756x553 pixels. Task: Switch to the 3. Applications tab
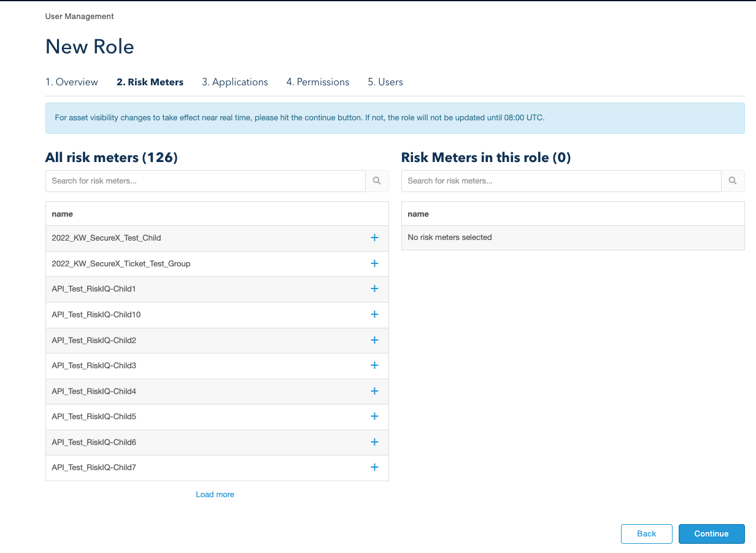tap(235, 82)
